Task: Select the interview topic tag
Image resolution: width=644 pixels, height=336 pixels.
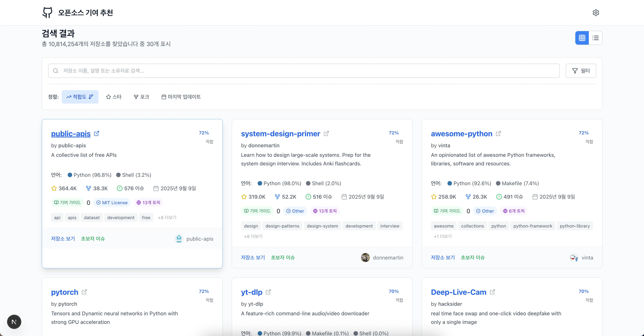Action: (x=390, y=226)
